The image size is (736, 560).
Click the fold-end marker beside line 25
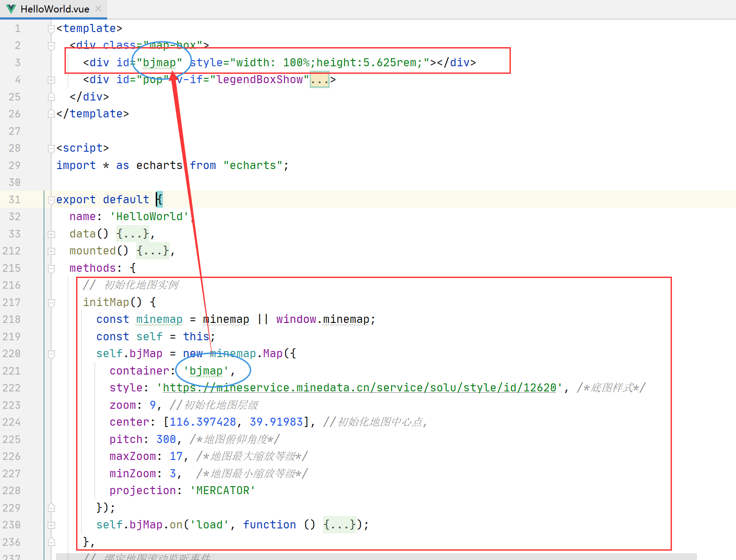(x=51, y=96)
